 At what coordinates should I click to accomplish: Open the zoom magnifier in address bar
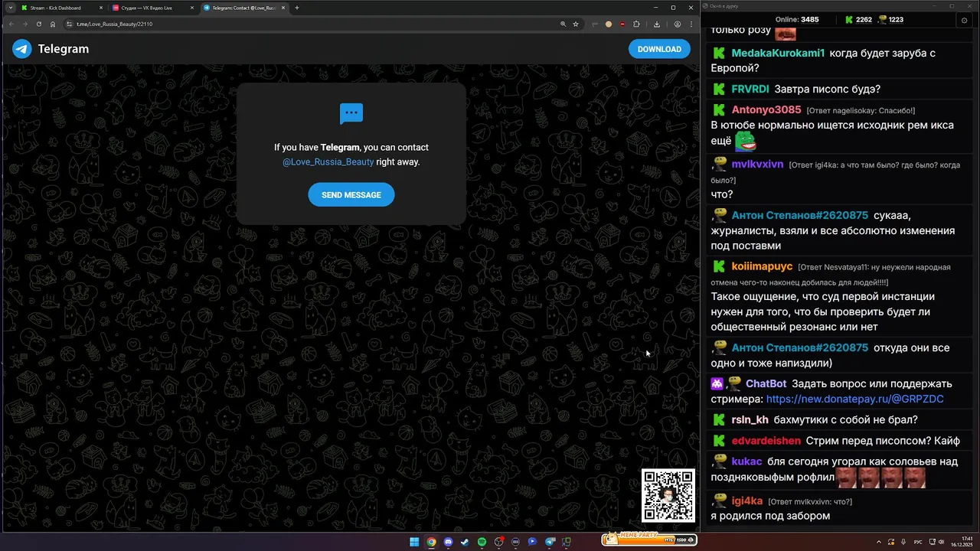point(563,24)
